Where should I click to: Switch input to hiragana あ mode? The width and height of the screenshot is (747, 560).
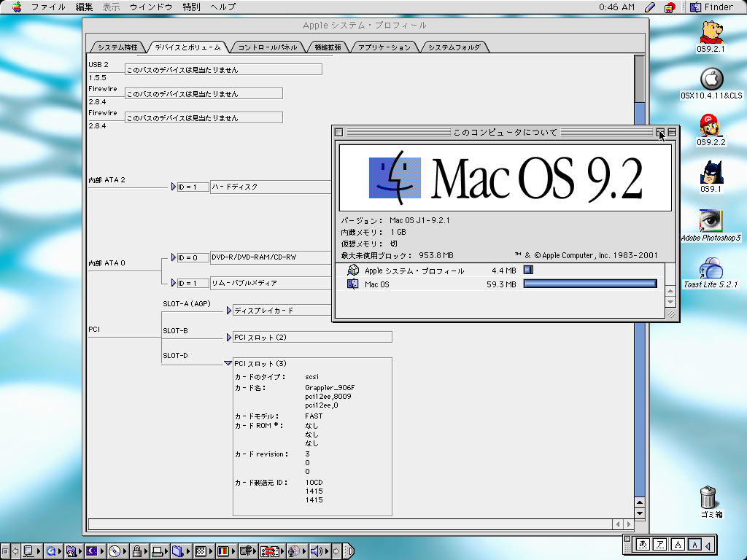tap(643, 544)
